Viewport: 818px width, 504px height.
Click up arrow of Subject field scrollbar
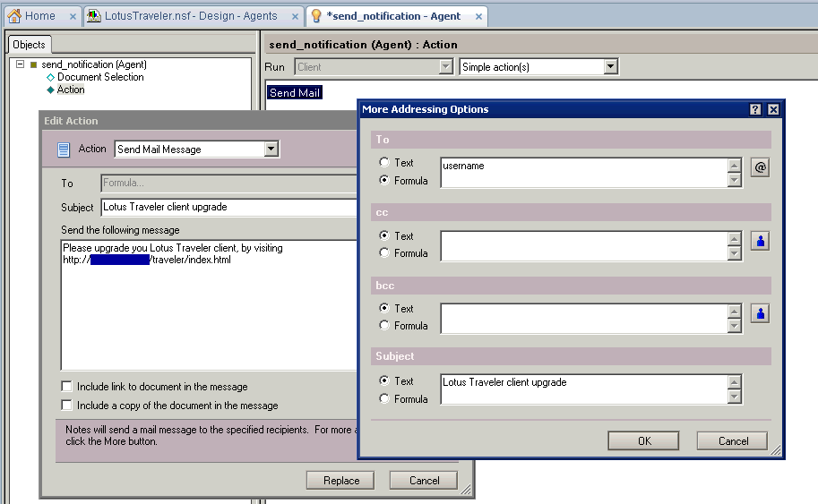coord(734,382)
